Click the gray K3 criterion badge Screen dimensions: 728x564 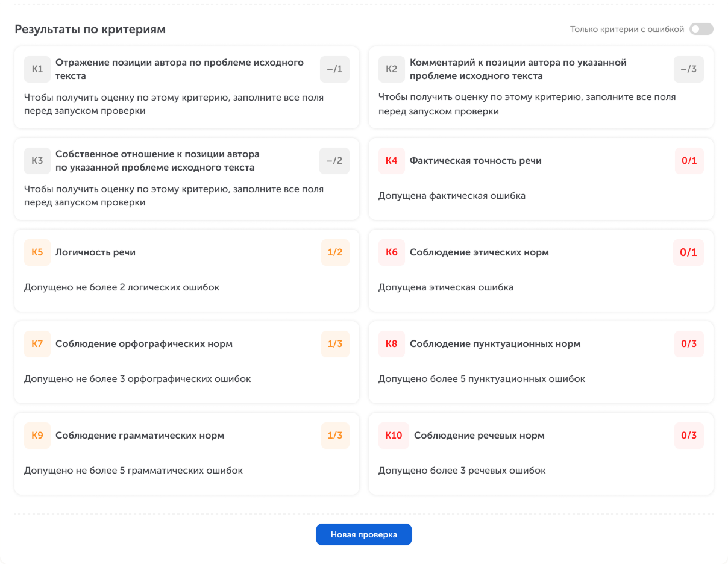click(37, 161)
